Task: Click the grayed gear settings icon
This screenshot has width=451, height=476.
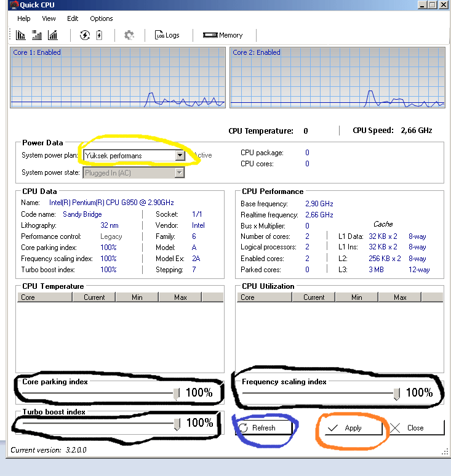Action: coord(129,35)
